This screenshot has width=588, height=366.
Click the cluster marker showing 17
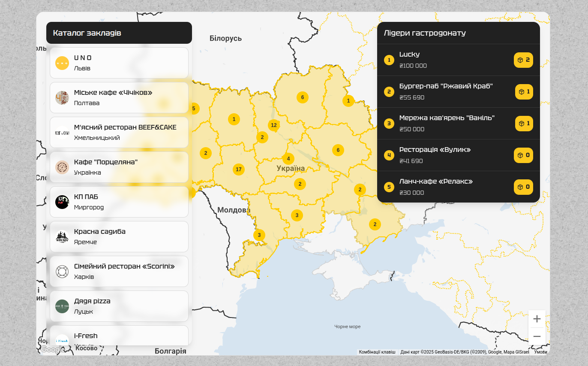coord(239,169)
